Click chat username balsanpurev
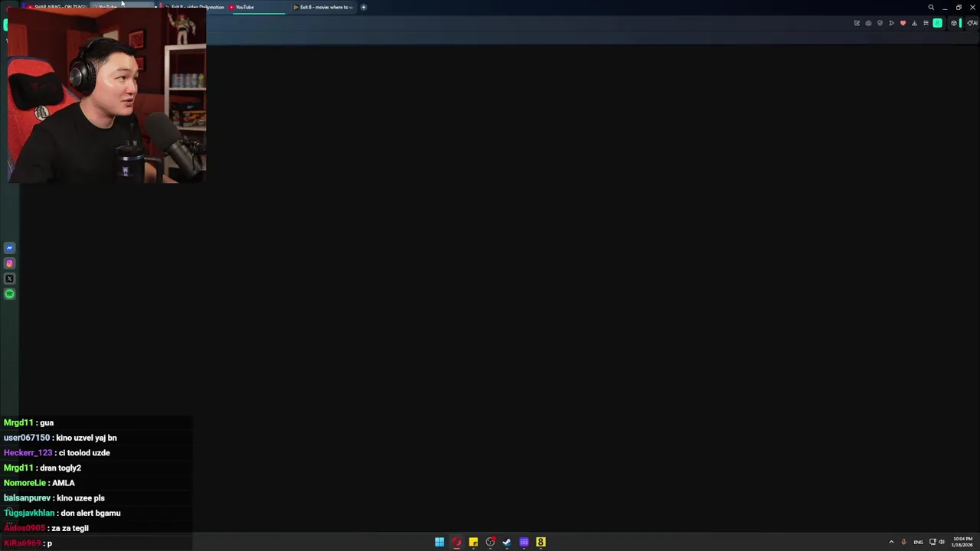The height and width of the screenshot is (551, 980). [27, 498]
